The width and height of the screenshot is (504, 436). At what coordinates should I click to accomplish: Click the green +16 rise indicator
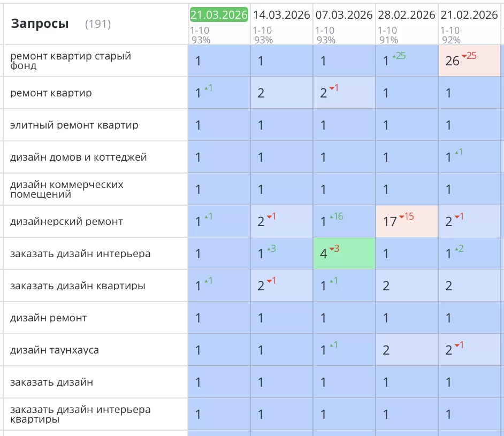click(x=337, y=216)
